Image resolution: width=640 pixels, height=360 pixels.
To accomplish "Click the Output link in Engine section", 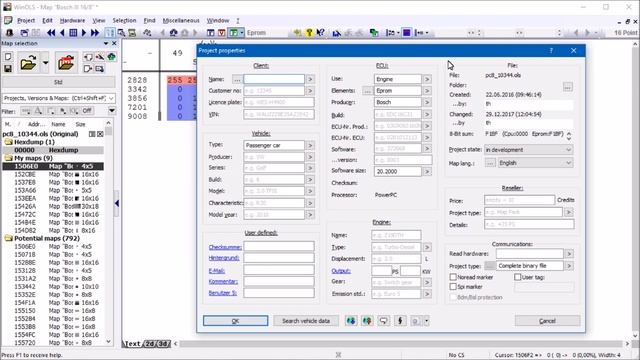I will (x=341, y=271).
